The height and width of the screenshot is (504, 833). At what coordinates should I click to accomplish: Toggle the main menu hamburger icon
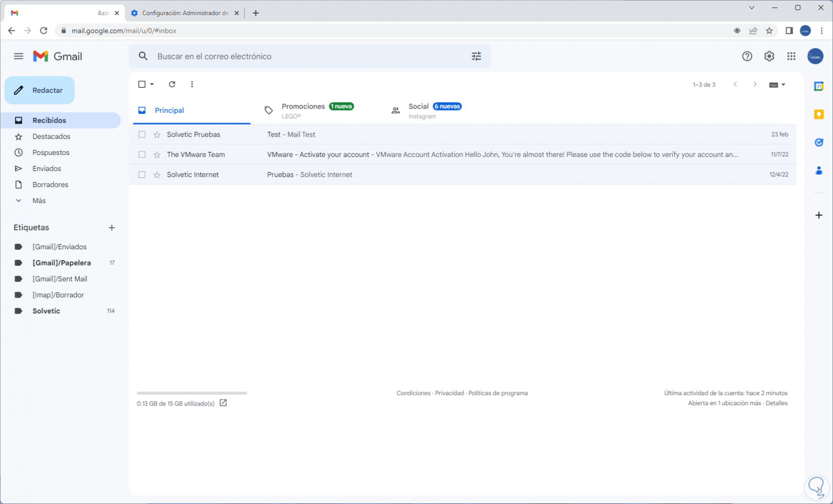pos(19,57)
